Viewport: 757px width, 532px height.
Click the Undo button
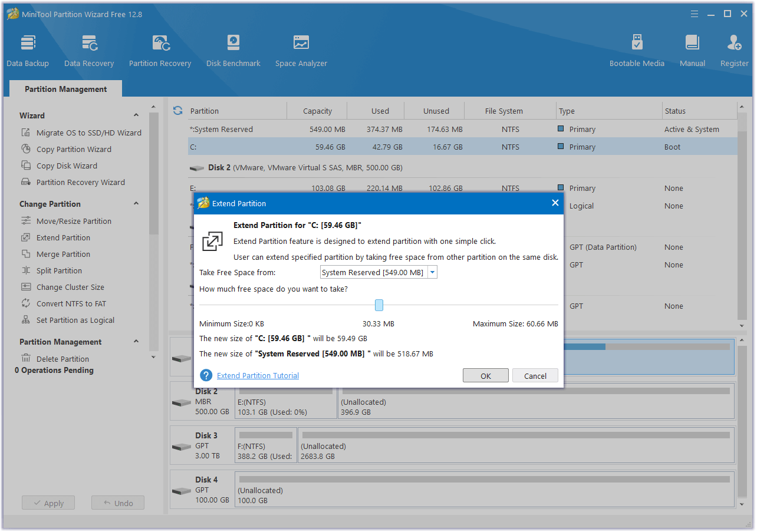tap(118, 503)
